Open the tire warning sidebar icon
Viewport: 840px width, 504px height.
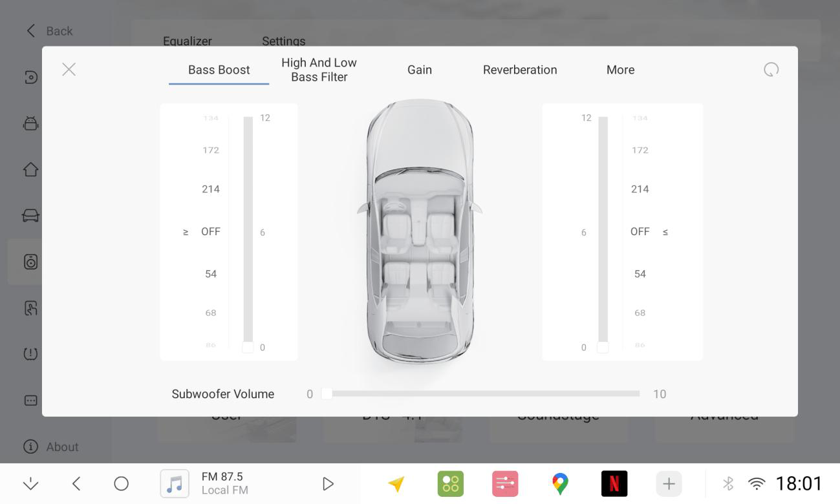[30, 353]
